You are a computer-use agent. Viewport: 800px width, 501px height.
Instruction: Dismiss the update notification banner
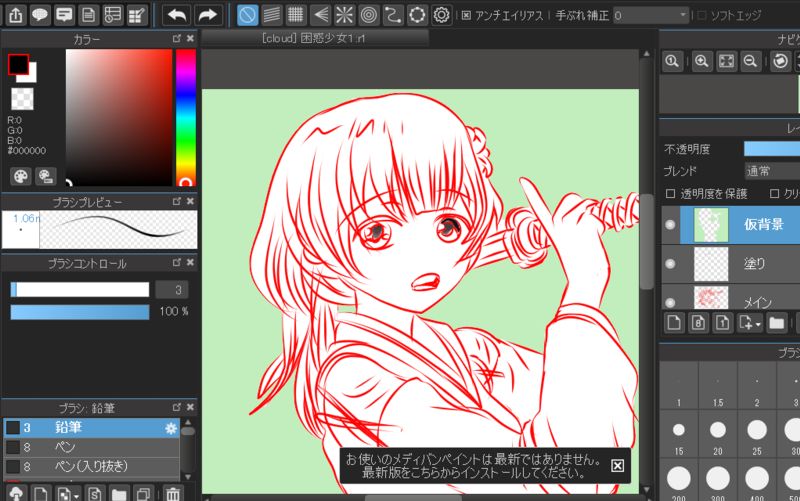617,465
